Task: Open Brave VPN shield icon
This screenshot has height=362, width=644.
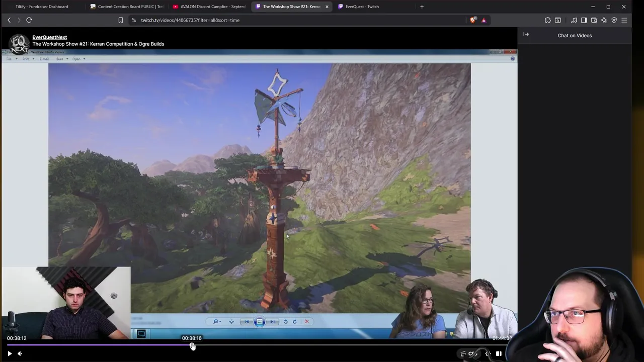Action: coord(614,20)
